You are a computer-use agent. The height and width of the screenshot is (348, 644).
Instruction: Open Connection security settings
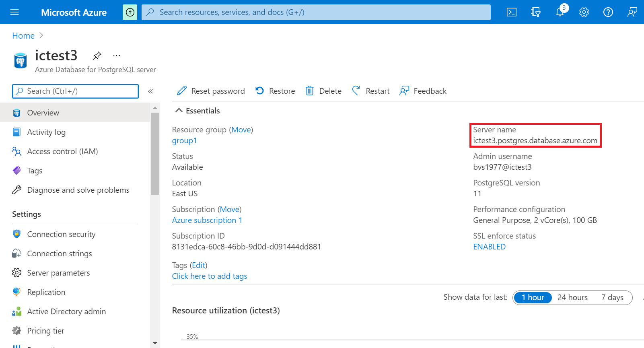pyautogui.click(x=61, y=234)
